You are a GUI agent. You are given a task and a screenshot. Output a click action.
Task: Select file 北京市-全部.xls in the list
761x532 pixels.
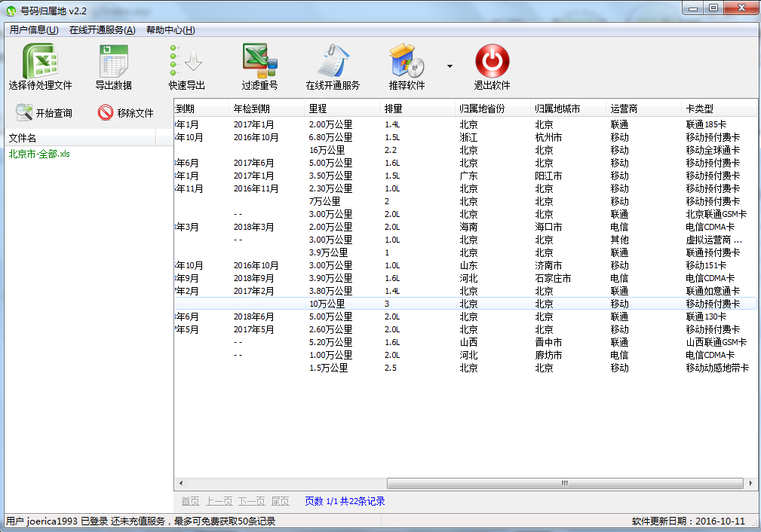[x=39, y=154]
